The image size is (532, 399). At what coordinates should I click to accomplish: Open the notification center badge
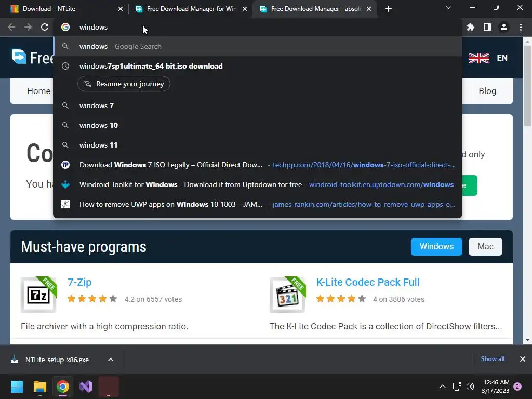tap(517, 387)
